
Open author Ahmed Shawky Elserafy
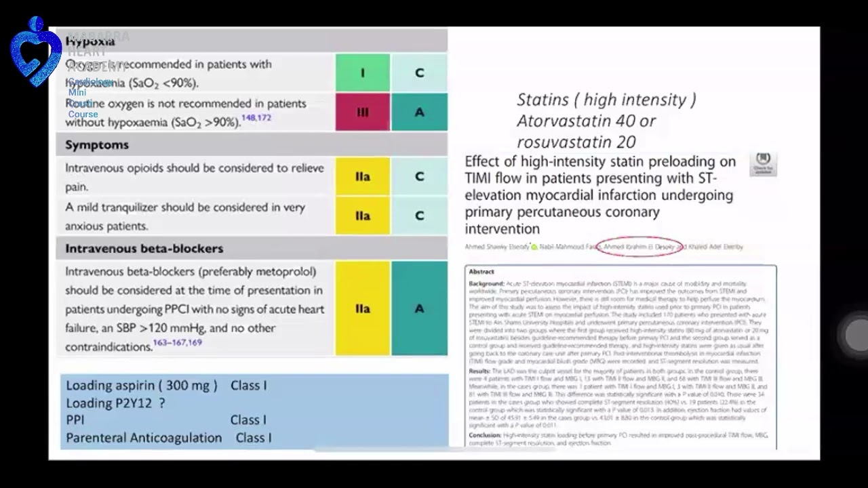[x=497, y=247]
